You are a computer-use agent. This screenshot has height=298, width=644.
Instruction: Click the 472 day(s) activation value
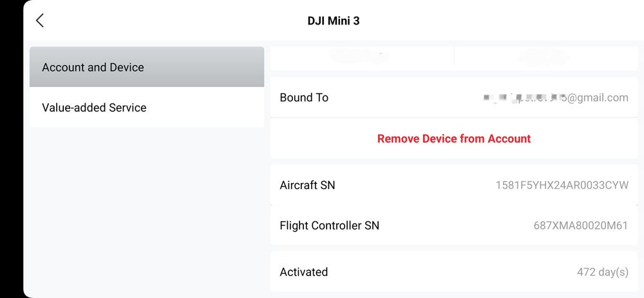pyautogui.click(x=602, y=272)
